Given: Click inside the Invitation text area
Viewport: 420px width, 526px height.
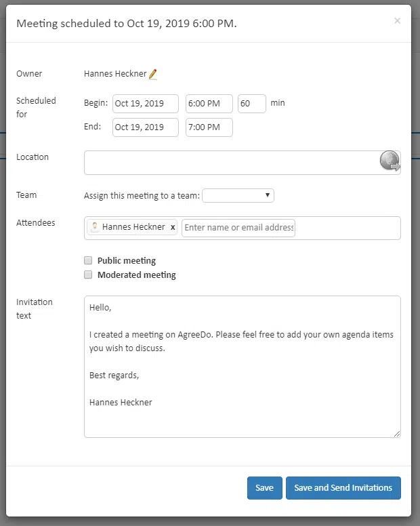Looking at the screenshot, I should (x=243, y=367).
